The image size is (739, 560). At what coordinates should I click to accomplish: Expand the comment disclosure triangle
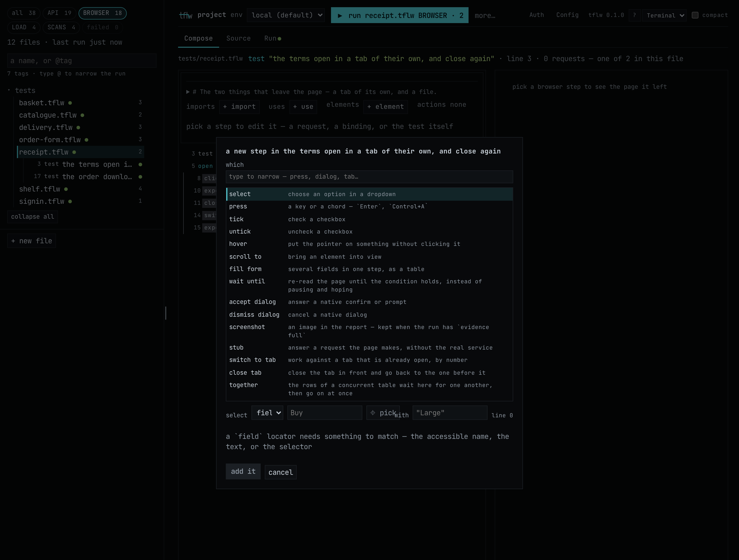188,92
